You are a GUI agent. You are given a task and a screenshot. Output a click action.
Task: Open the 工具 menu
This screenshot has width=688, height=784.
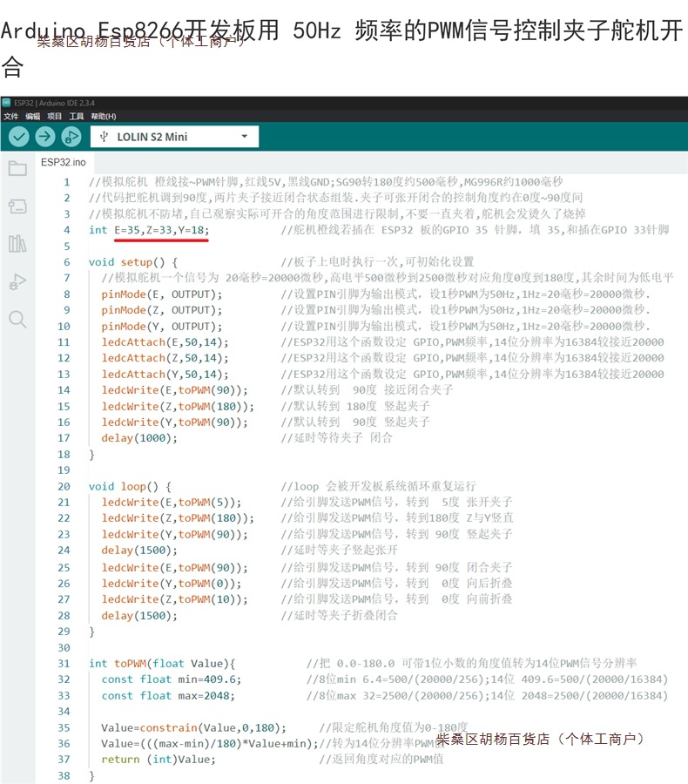77,117
